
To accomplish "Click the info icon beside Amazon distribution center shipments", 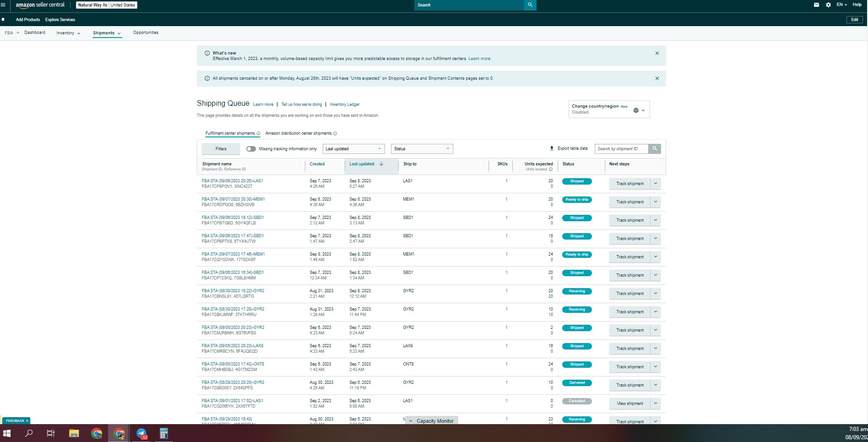I will pos(335,134).
